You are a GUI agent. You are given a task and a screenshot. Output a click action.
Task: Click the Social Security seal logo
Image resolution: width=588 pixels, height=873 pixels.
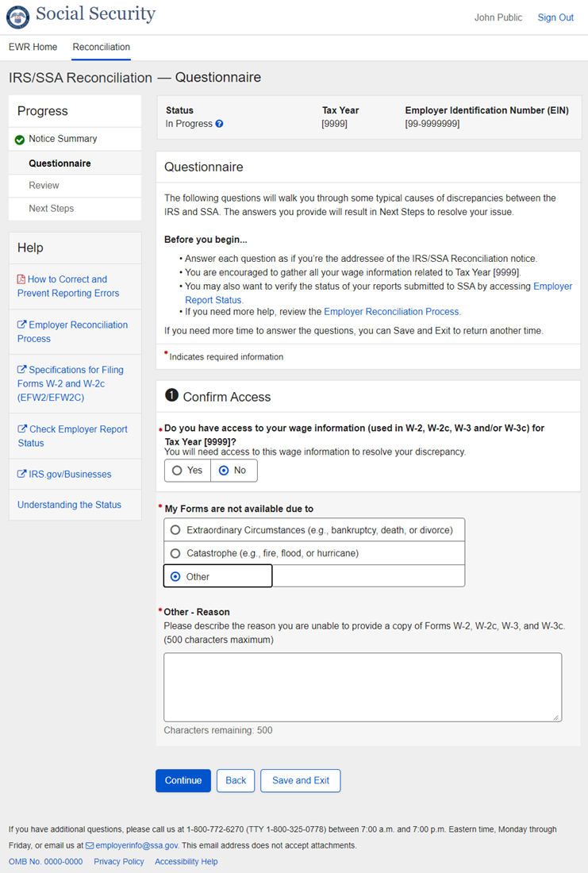(x=17, y=17)
